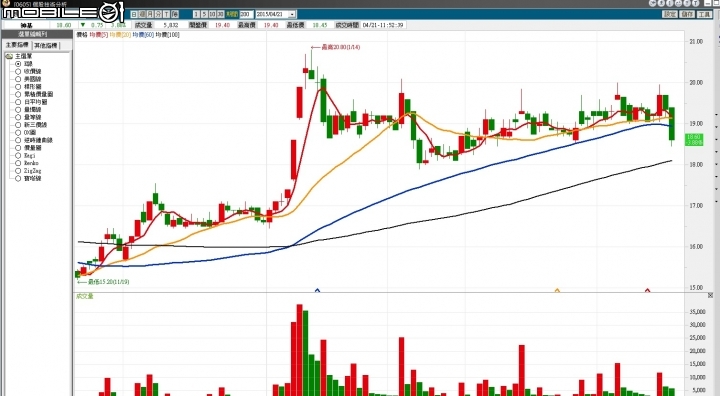Select the 日平均圖 radio button
Viewport: 720px width, 396px height.
(18, 102)
